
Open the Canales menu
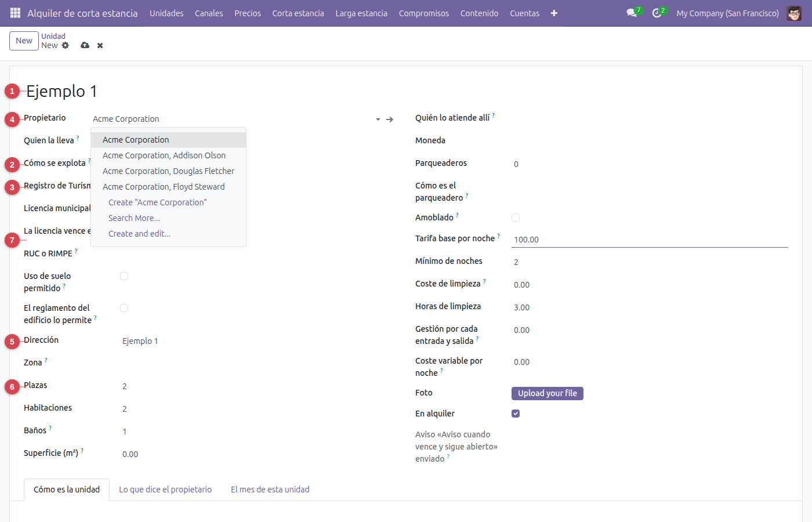pyautogui.click(x=209, y=13)
